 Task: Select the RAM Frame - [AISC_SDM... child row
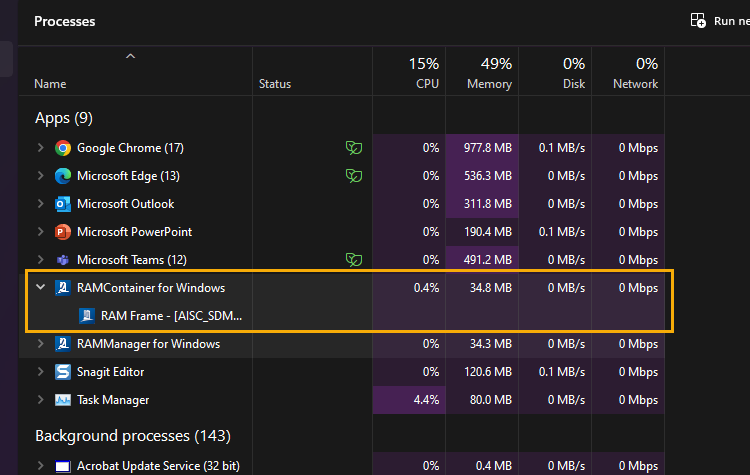pos(171,316)
